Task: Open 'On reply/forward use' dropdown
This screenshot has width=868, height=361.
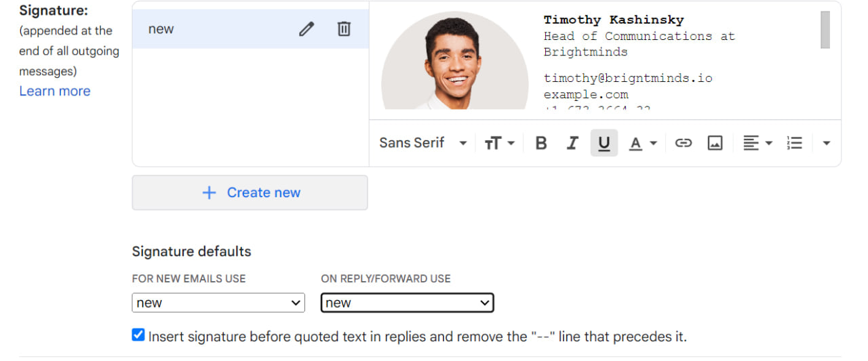Action: (407, 303)
